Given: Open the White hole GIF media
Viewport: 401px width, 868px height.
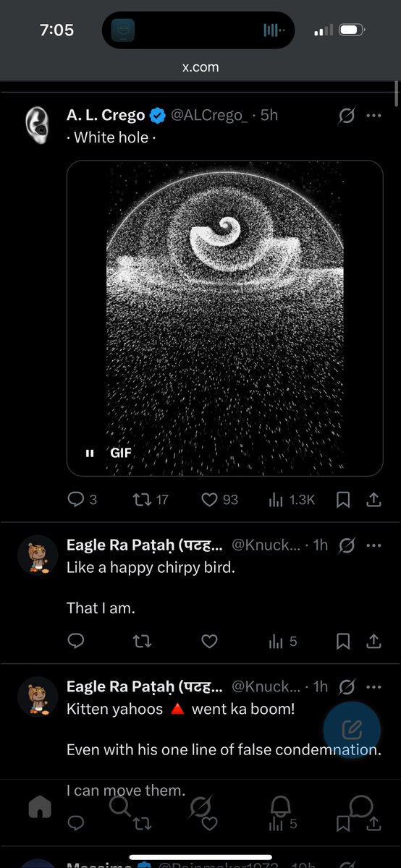Looking at the screenshot, I should click(x=224, y=318).
